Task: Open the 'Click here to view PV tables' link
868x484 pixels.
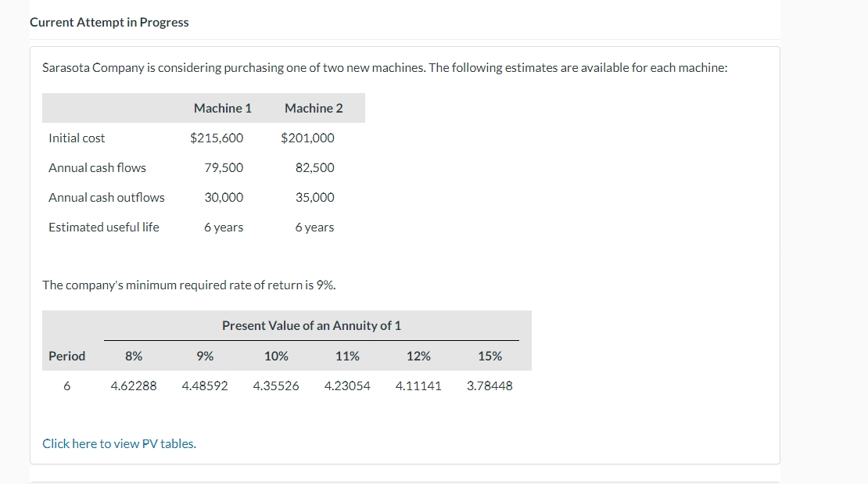Action: [x=119, y=443]
